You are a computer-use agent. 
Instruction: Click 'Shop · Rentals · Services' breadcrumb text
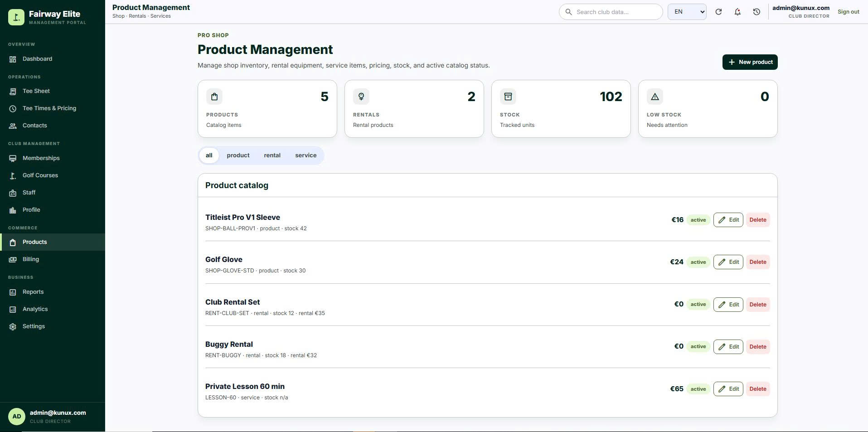(141, 16)
